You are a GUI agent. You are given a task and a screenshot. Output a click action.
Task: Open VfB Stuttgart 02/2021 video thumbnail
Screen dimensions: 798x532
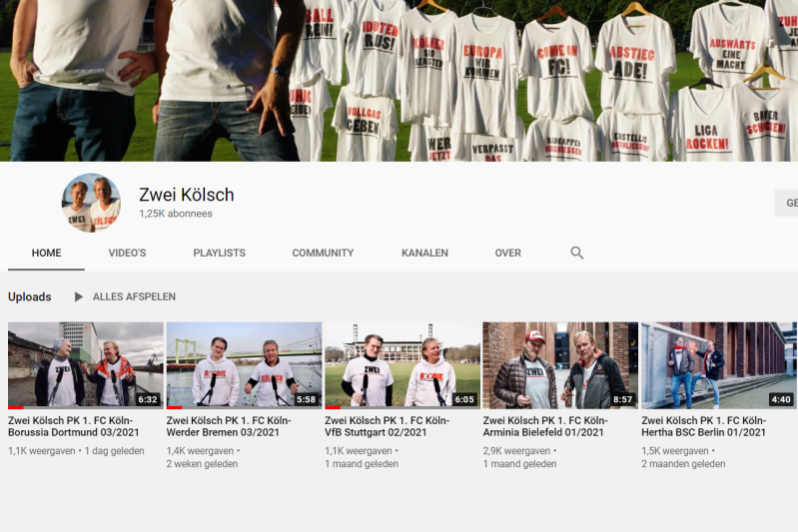click(x=402, y=365)
